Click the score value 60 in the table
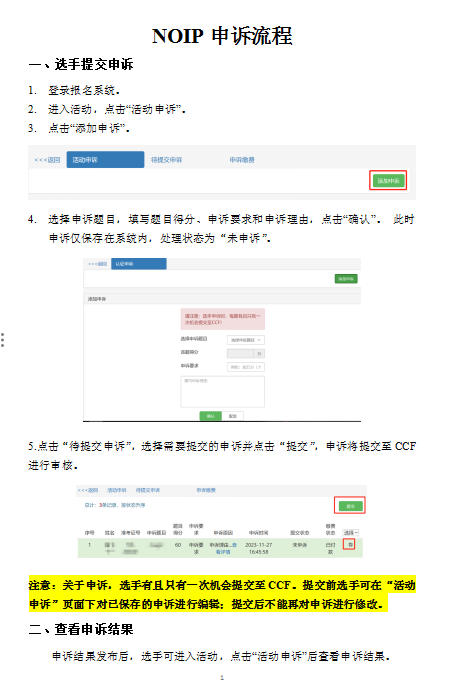 pyautogui.click(x=178, y=545)
